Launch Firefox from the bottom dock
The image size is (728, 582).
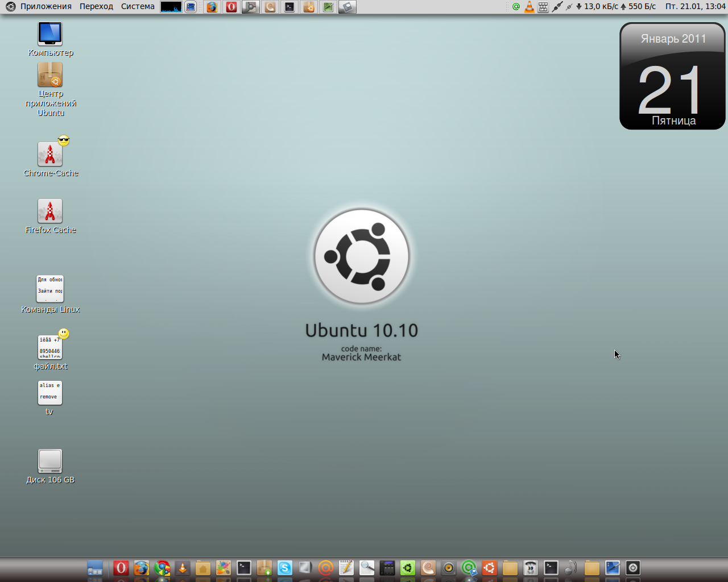pyautogui.click(x=141, y=568)
